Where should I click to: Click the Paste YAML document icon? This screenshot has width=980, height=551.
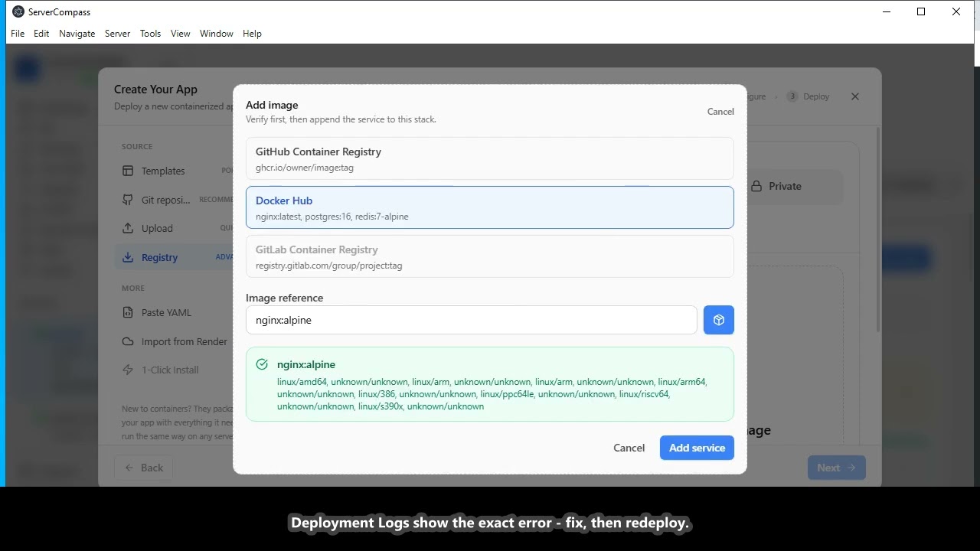point(128,312)
